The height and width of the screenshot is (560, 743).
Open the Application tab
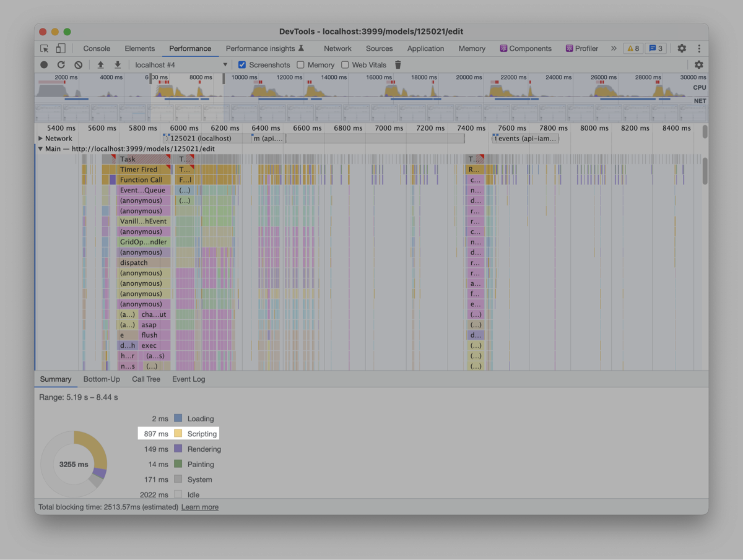coord(425,48)
